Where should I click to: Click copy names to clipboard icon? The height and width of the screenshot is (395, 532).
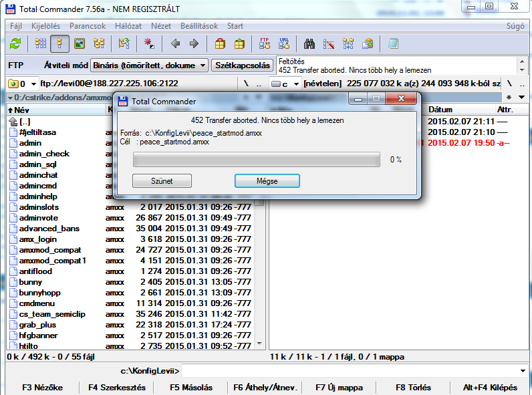368,43
